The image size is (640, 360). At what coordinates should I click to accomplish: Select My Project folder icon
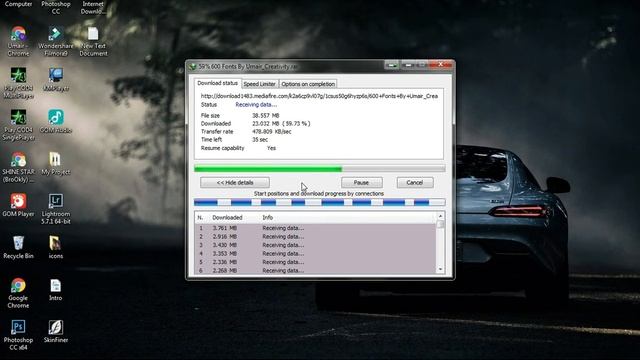[56, 163]
